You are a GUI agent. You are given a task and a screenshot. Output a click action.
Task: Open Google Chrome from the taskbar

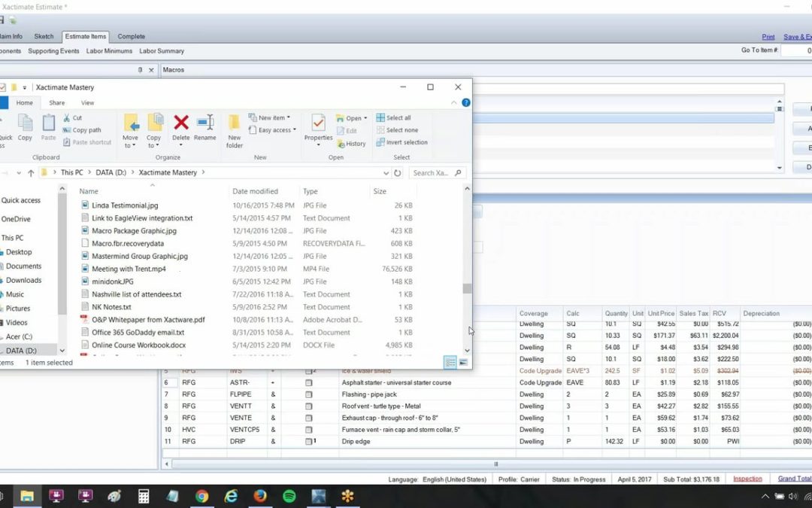(202, 496)
